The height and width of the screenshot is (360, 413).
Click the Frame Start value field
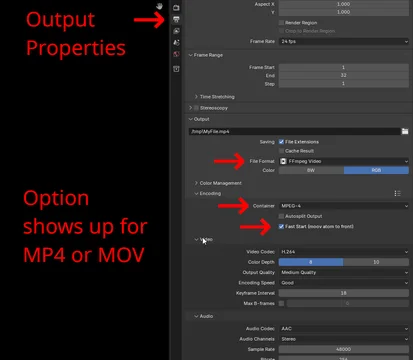click(344, 67)
